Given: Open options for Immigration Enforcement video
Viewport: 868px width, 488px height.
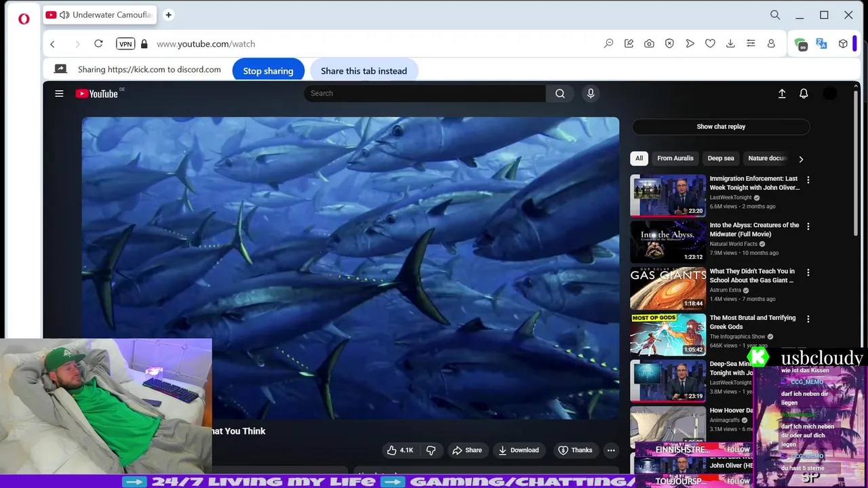Looking at the screenshot, I should (808, 180).
